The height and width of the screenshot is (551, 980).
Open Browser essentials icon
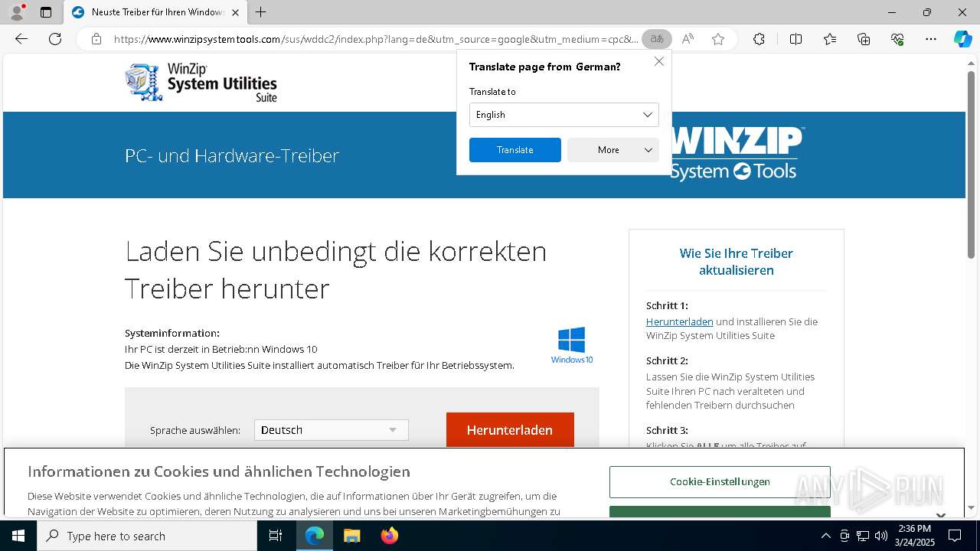click(x=897, y=39)
